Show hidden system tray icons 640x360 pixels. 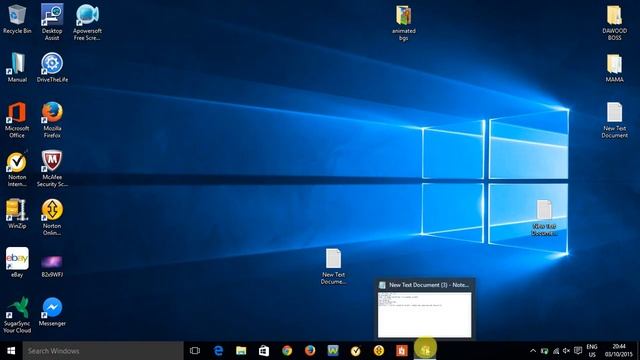pyautogui.click(x=533, y=351)
